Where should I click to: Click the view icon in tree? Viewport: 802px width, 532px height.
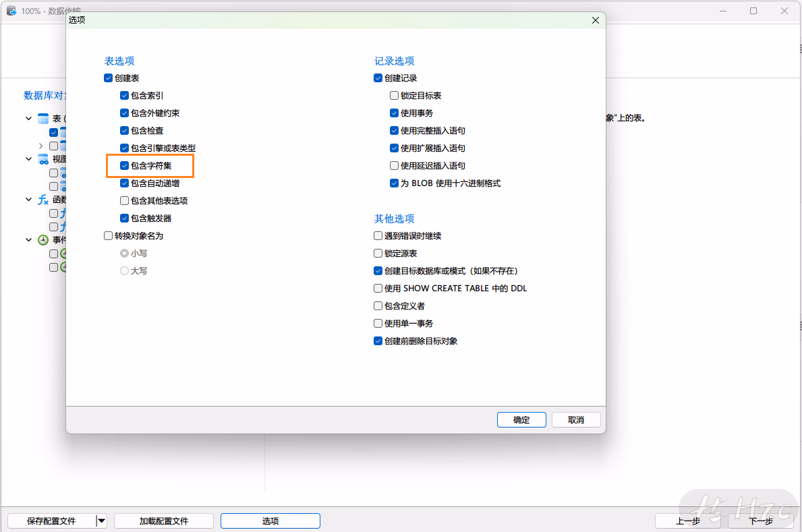(43, 159)
